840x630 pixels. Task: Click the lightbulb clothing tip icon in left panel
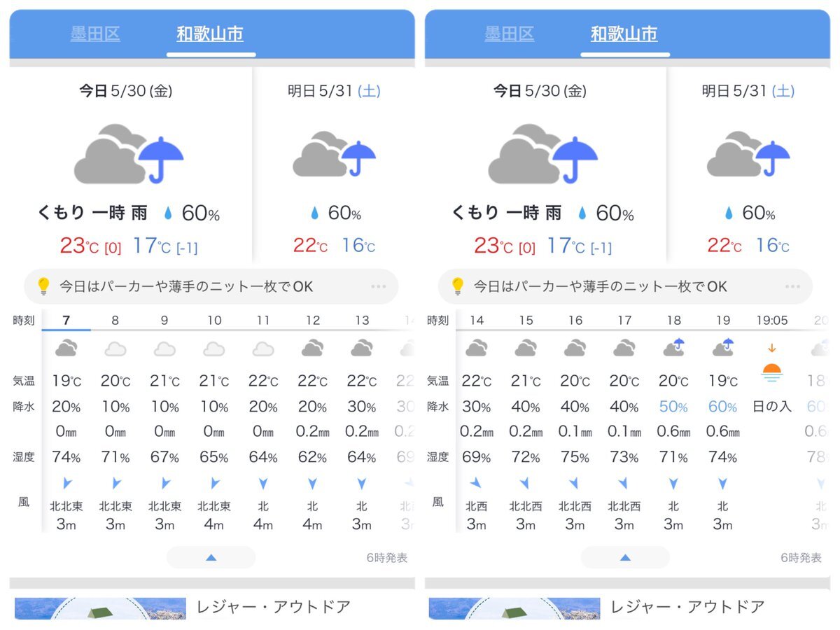pos(43,286)
